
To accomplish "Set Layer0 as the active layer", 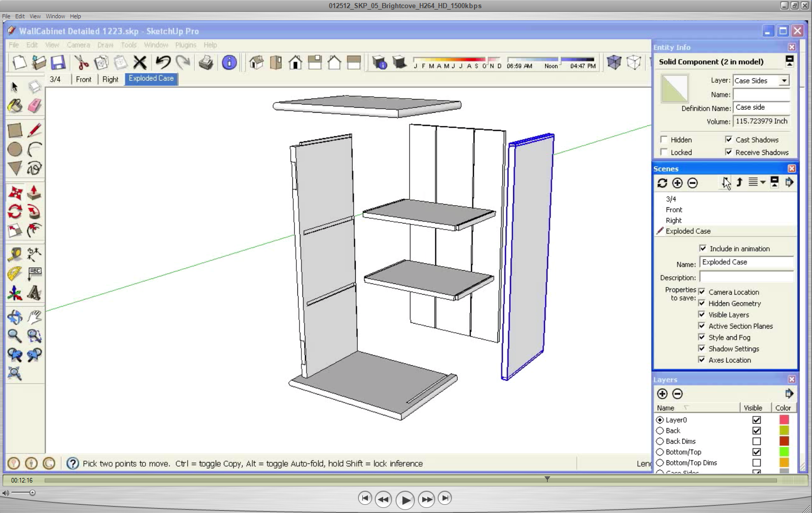I will coord(660,420).
